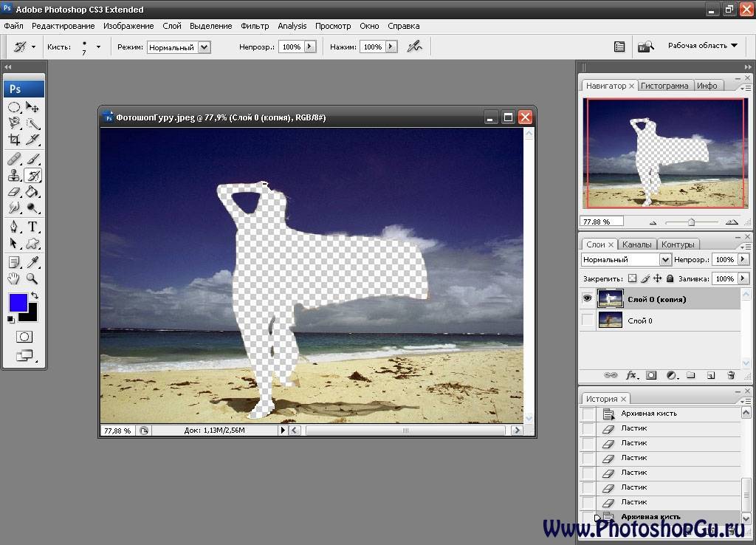Expand the Рабочая область workspace menu
Screen dimensions: 756x545
point(702,46)
